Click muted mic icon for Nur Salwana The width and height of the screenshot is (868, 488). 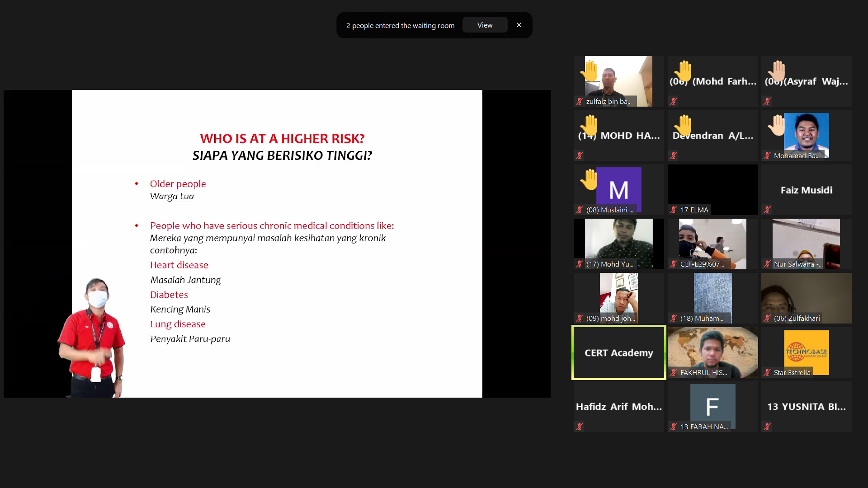[x=767, y=264]
